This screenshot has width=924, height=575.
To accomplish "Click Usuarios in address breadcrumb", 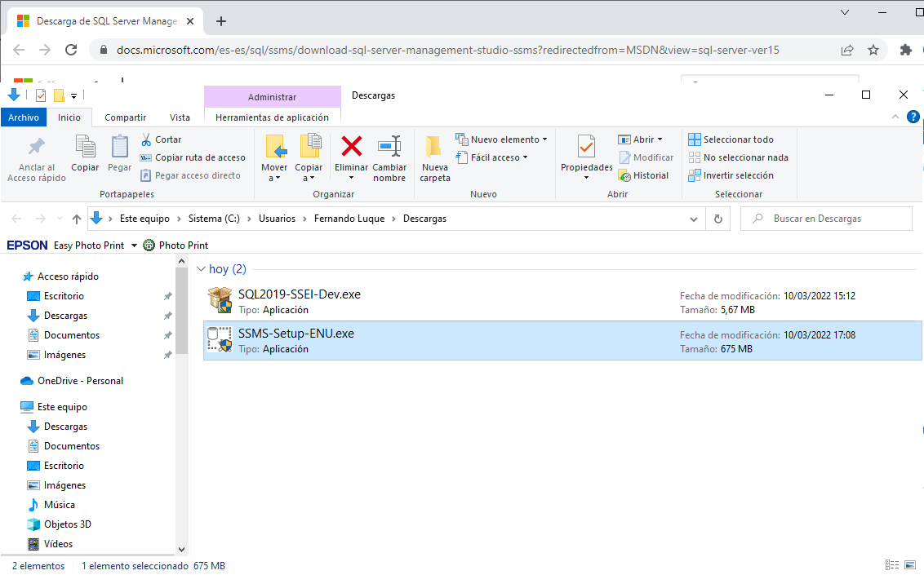I will click(x=277, y=219).
